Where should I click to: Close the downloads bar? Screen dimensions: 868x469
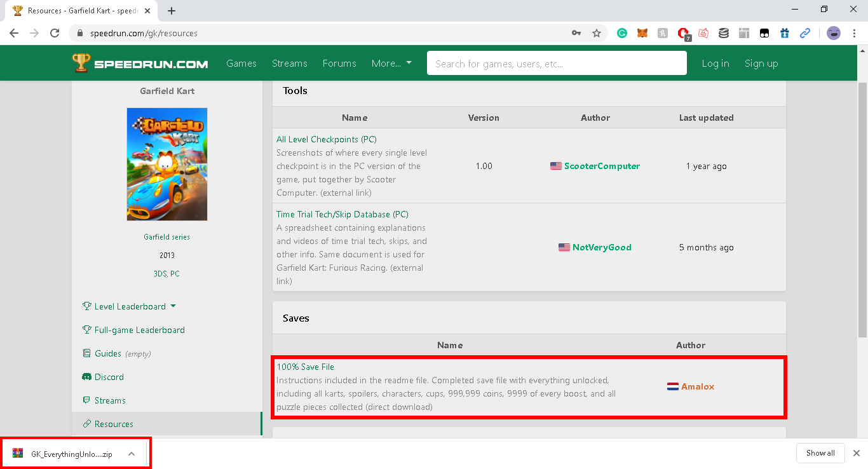click(x=857, y=453)
